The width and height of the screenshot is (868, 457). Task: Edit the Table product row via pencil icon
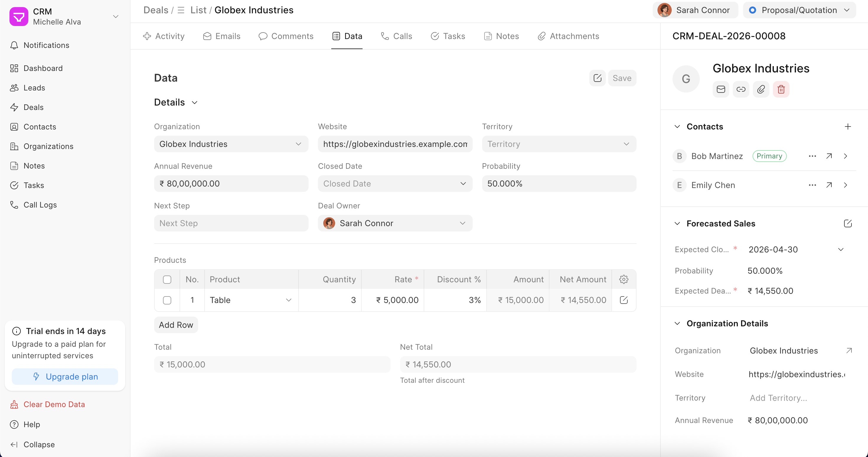coord(623,300)
